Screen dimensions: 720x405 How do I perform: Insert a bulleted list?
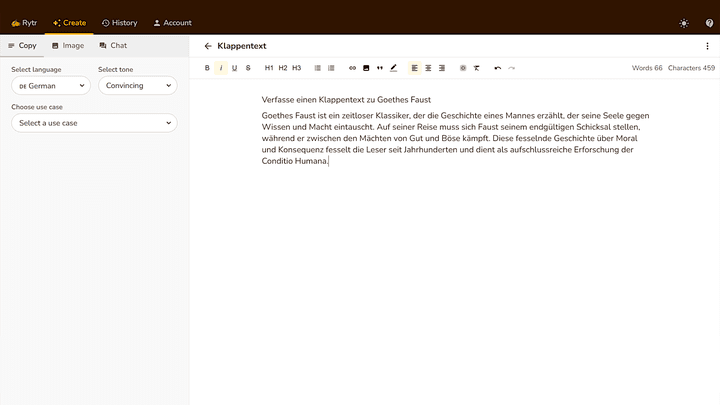pyautogui.click(x=317, y=68)
